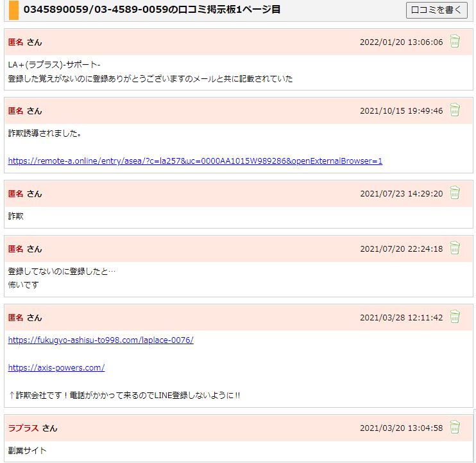Click trash icon on 2022/01/20 comment
Screen dimensions: 476x463
coord(455,42)
